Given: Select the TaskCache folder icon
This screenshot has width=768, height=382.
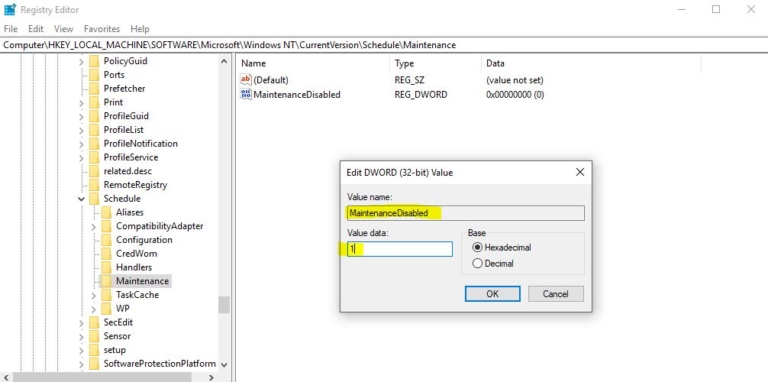Looking at the screenshot, I should click(x=106, y=295).
